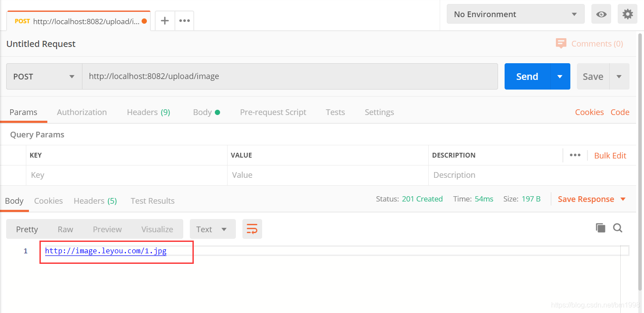The height and width of the screenshot is (313, 644).
Task: Open the Settings tab
Action: [x=379, y=112]
